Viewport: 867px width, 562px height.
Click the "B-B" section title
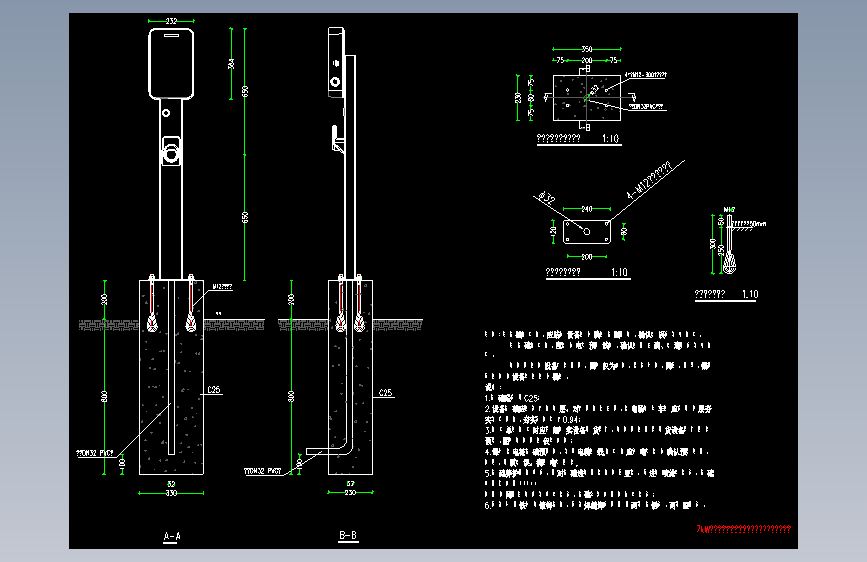click(x=348, y=535)
